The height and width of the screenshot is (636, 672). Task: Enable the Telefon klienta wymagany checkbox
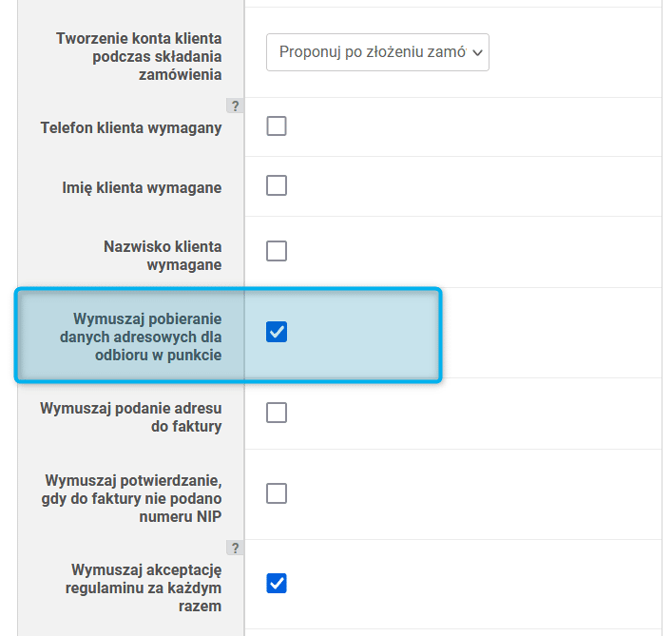(277, 126)
